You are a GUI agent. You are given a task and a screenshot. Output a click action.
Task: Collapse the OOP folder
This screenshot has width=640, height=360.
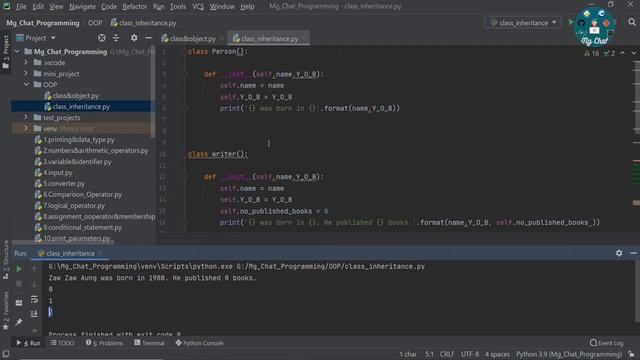26,84
